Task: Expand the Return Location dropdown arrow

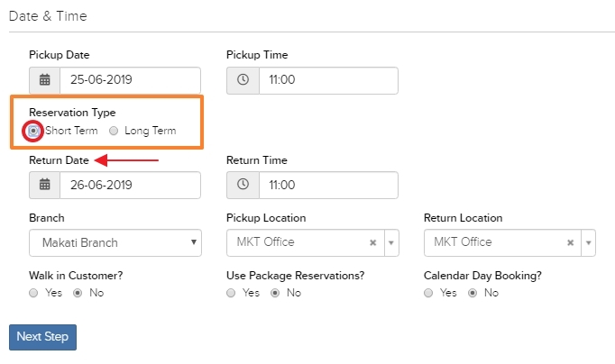Action: click(588, 243)
